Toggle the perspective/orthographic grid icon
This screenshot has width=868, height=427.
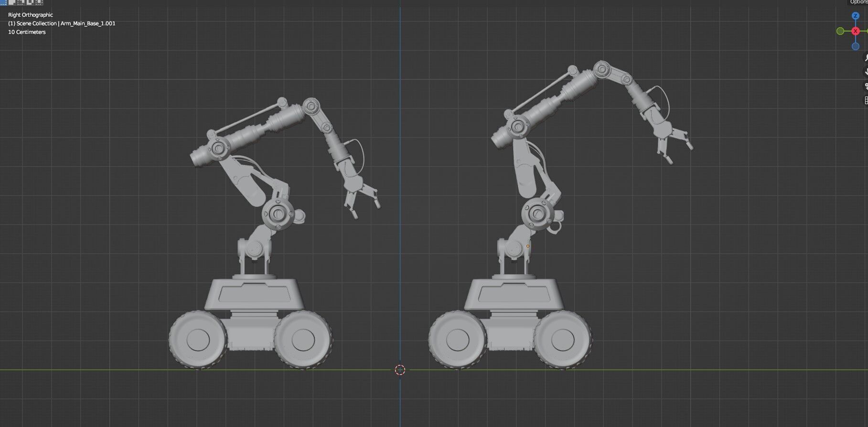pos(866,100)
